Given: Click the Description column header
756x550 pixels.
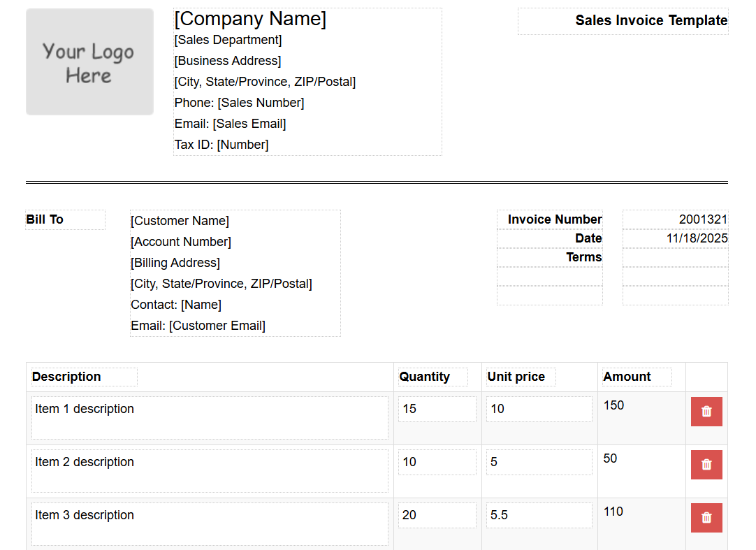Looking at the screenshot, I should (x=84, y=377).
